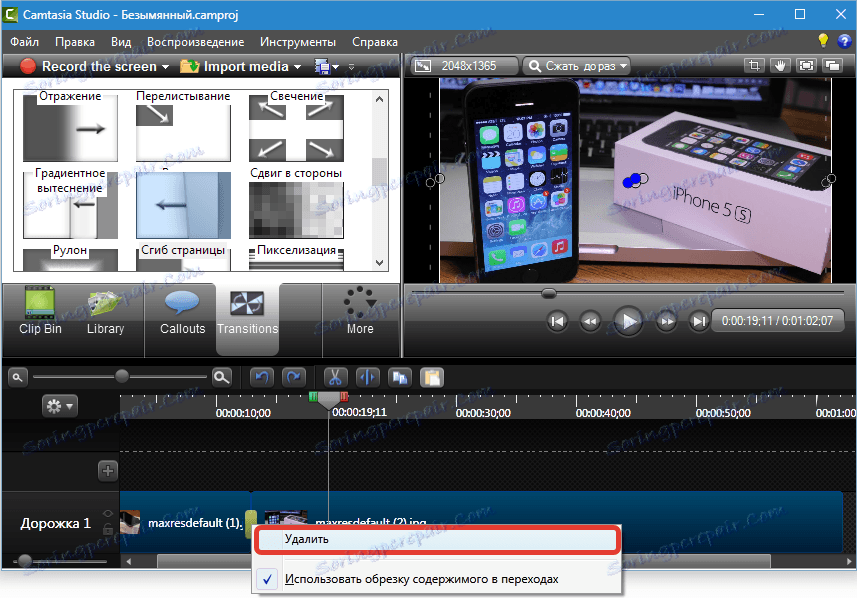This screenshot has width=857, height=598.
Task: Click the transitions list scroll down arrow
Action: tap(380, 262)
